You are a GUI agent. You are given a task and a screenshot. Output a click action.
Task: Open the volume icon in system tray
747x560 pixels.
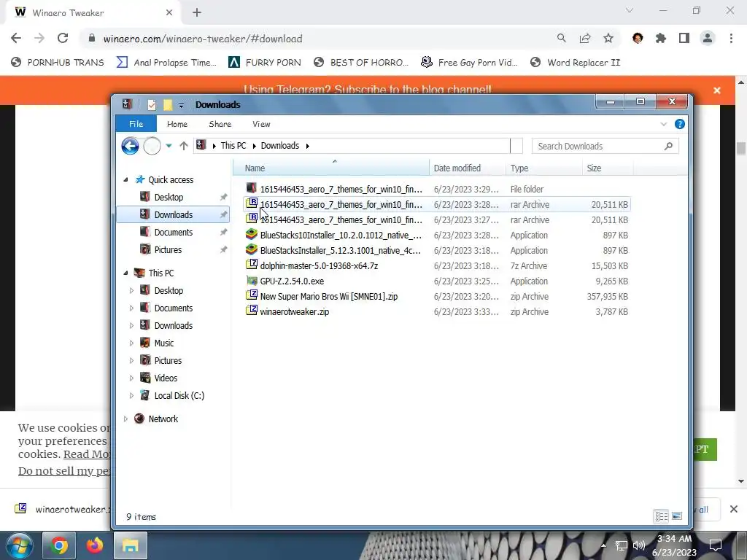point(639,545)
